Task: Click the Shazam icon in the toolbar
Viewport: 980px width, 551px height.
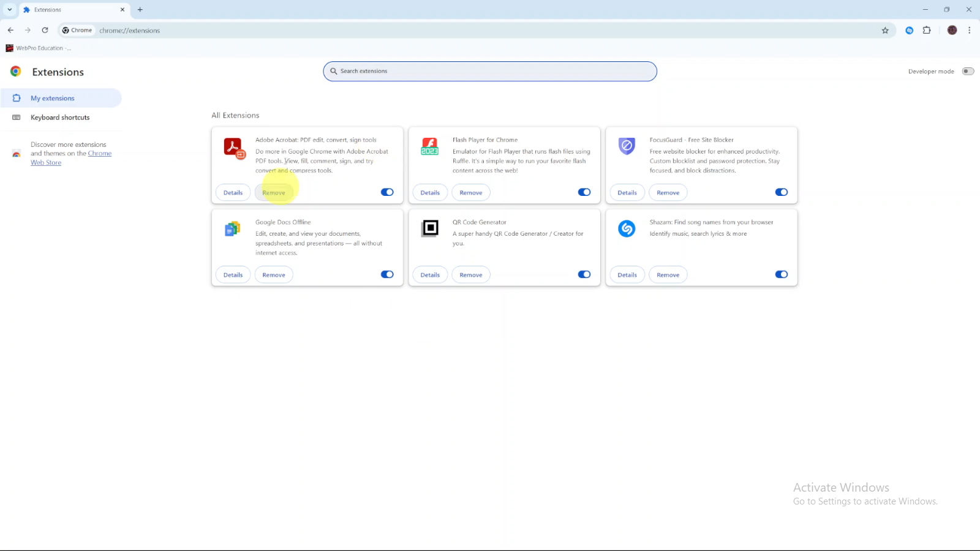Action: 910,30
